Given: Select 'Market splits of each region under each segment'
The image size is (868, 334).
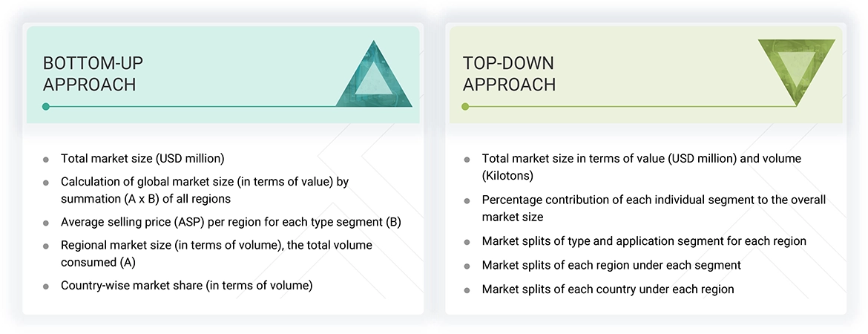Looking at the screenshot, I should (x=611, y=265).
